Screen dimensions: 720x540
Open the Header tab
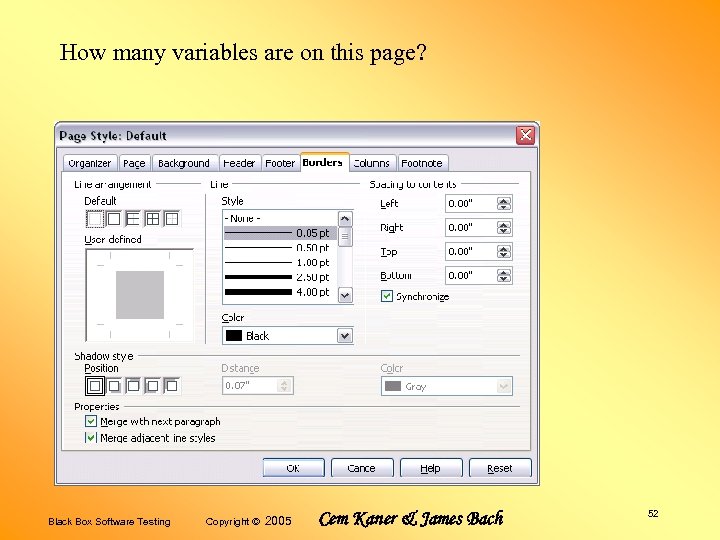239,163
